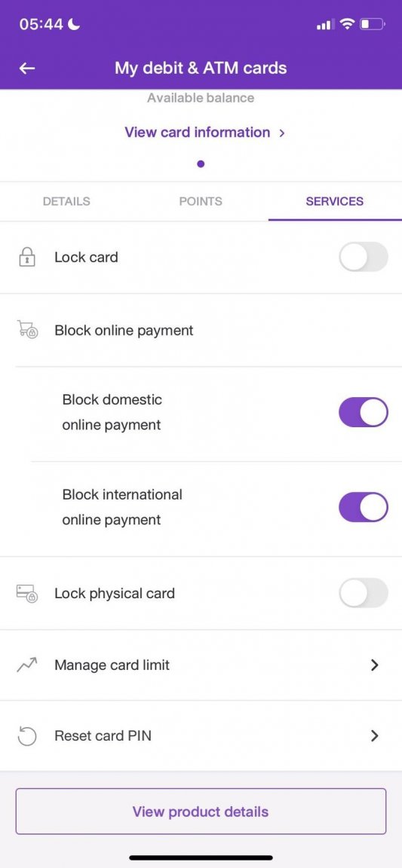Click the Manage card limit chart icon

[x=26, y=665]
